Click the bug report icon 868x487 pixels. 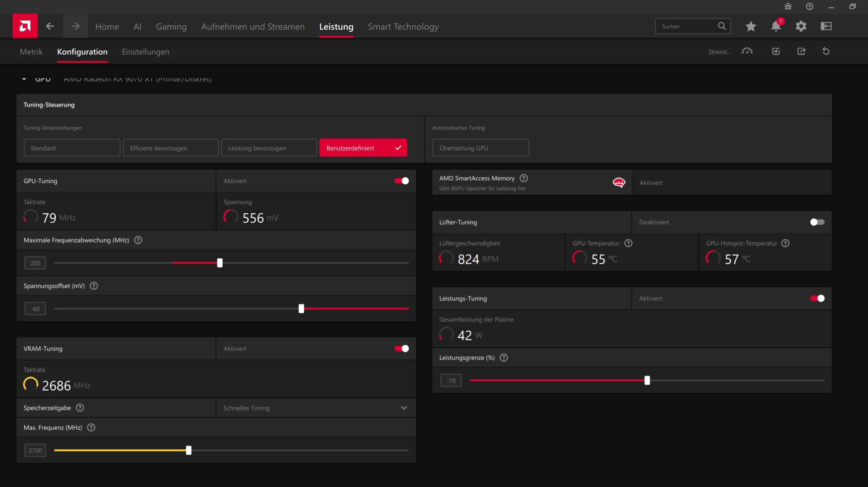[788, 6]
